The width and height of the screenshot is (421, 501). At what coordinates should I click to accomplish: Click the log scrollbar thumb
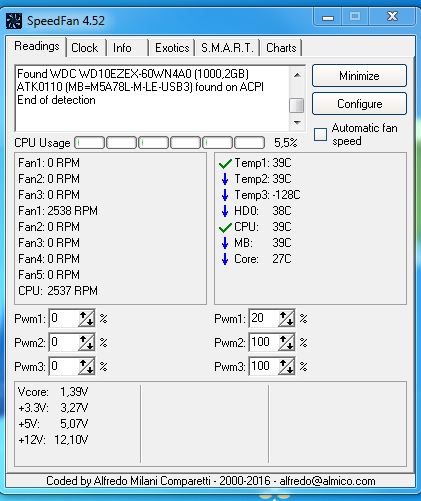[297, 106]
